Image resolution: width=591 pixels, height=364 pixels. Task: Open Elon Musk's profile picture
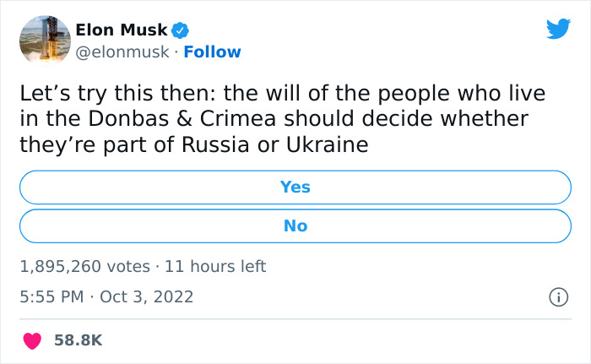coord(43,39)
